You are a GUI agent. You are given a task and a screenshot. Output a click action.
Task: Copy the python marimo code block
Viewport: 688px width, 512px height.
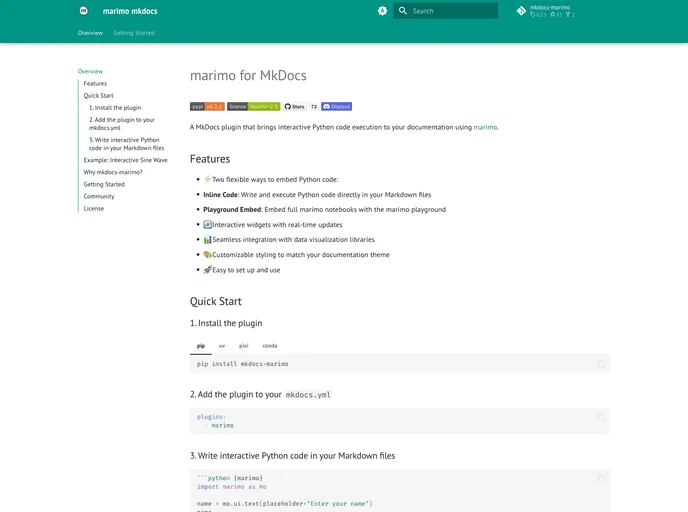(x=601, y=478)
